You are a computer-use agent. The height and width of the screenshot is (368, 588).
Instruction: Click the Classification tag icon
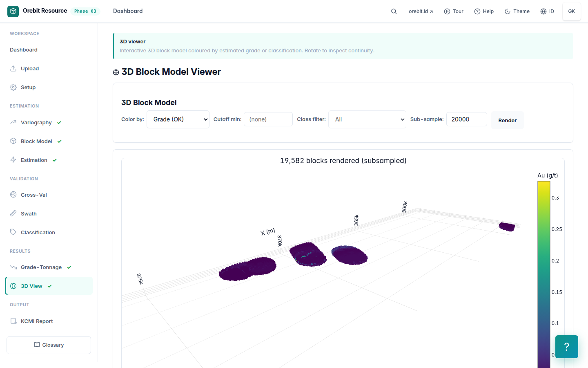click(x=13, y=232)
